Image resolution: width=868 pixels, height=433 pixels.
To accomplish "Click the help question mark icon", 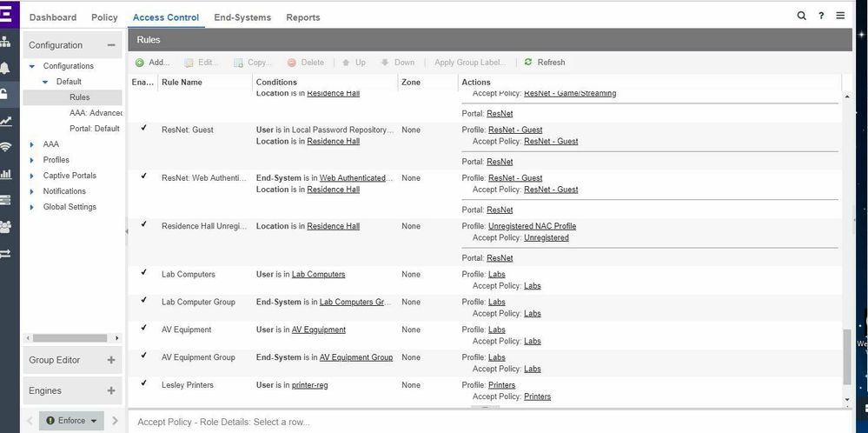I will 821,16.
